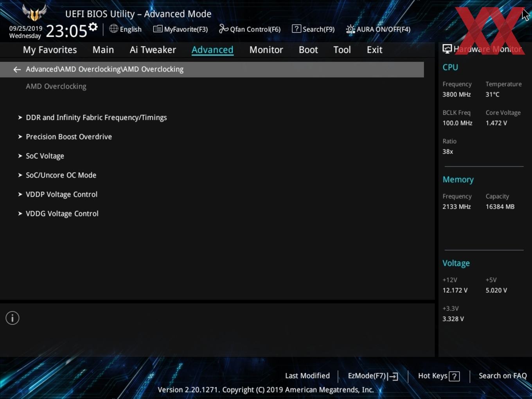The width and height of the screenshot is (532, 399).
Task: Toggle AURA ON/OFF(F4) label
Action: pyautogui.click(x=383, y=29)
